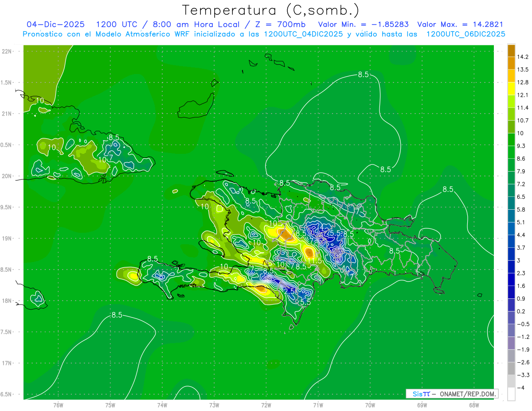Click the 70W longitude axis label
Screen dimensions: 532x411
click(x=370, y=405)
